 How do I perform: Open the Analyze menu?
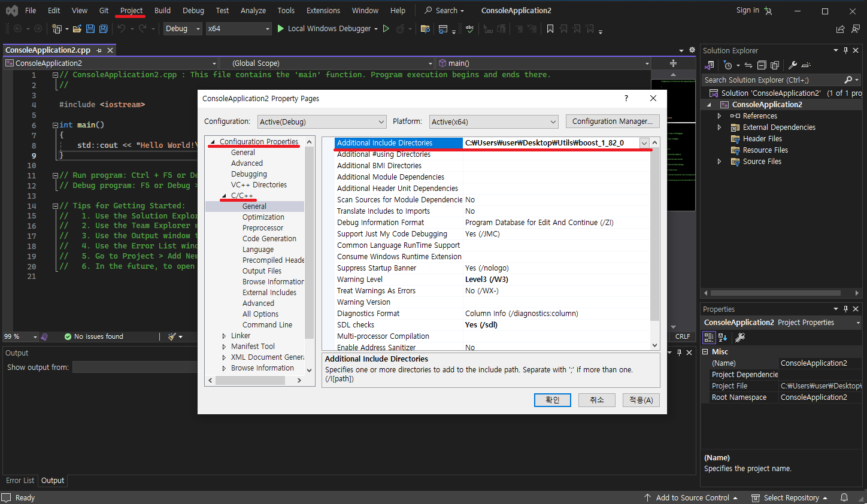coord(253,11)
